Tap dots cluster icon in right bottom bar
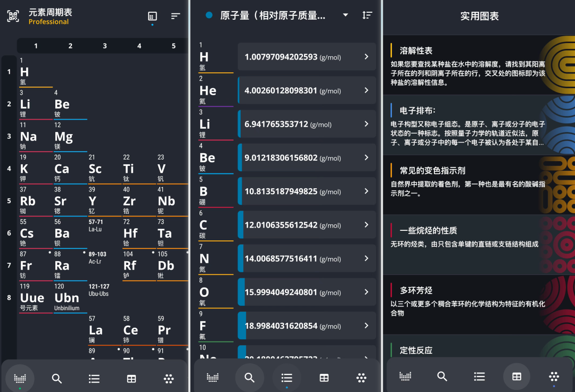This screenshot has width=575, height=392. pos(554,376)
